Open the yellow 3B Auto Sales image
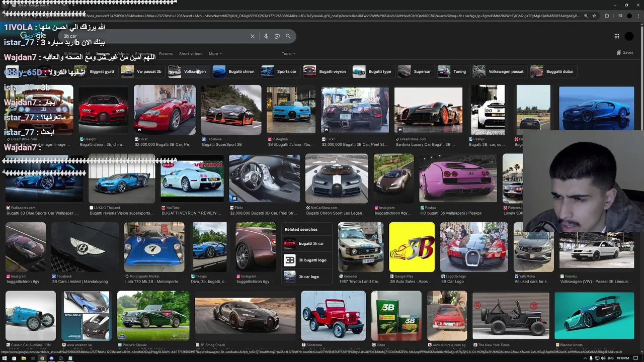The image size is (644, 362). (x=412, y=247)
